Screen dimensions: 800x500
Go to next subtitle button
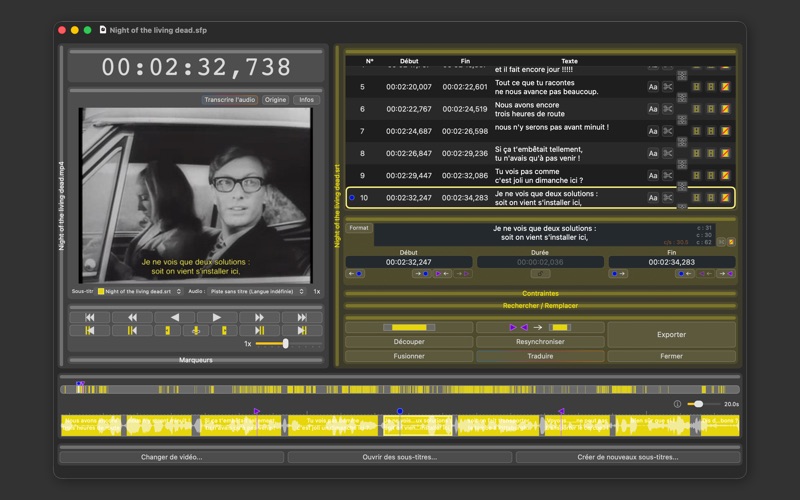point(259,331)
